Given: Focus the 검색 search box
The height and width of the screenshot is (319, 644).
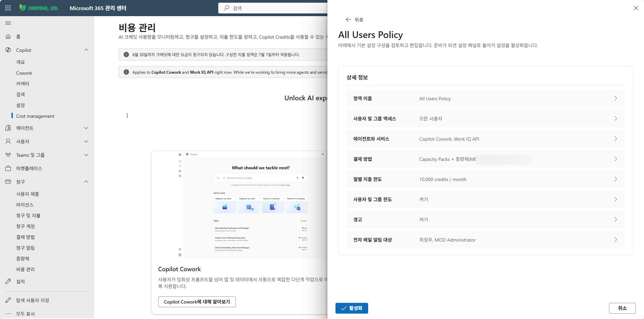Looking at the screenshot, I should point(273,8).
